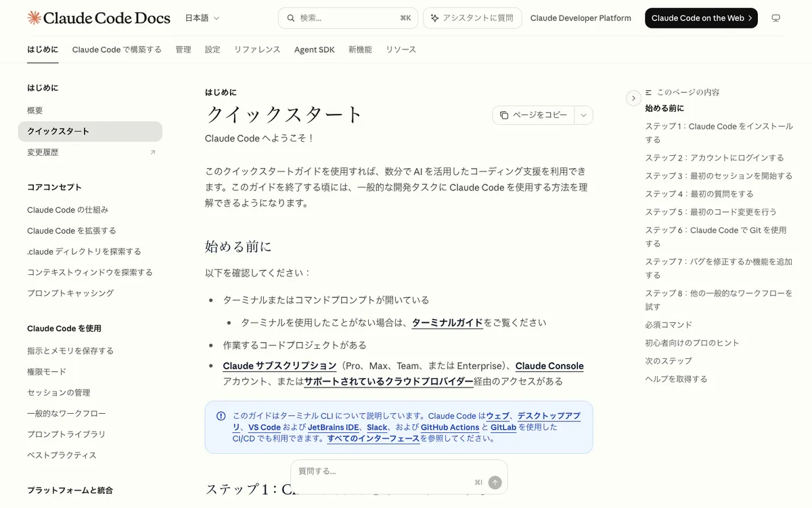Follow the ターミナルガイド link
The image size is (812, 508).
pyautogui.click(x=447, y=322)
